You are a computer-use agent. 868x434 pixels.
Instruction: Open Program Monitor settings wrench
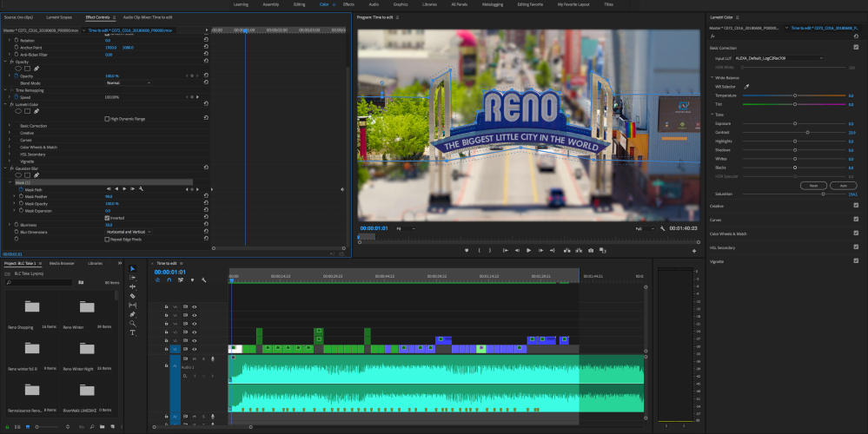[x=662, y=228]
